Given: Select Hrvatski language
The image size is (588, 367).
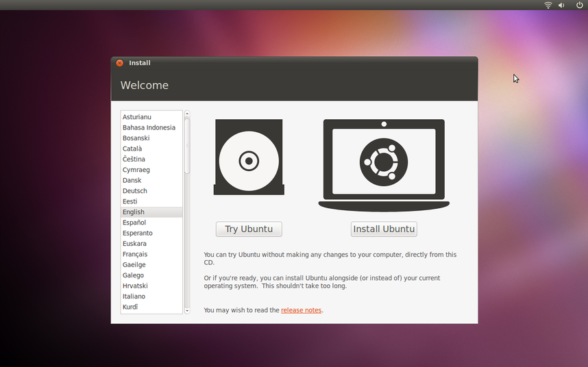Looking at the screenshot, I should click(x=151, y=286).
